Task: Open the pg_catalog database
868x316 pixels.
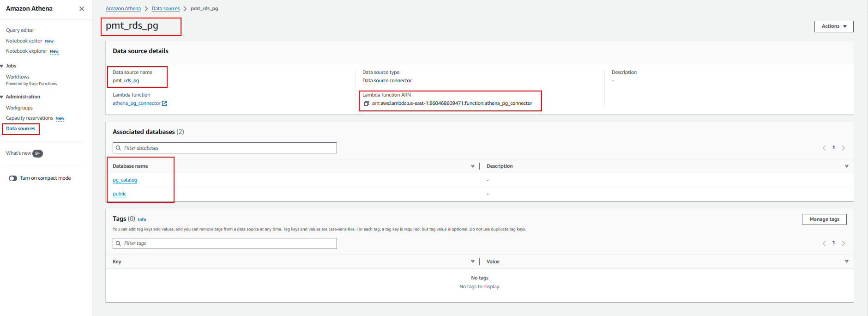Action: [125, 180]
